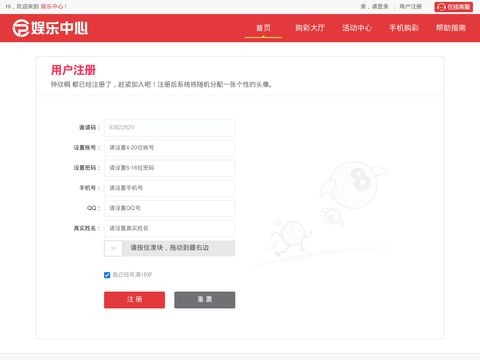Screen dimensions: 480x360
Task: Click the 邀请码 invitation code field
Action: pyautogui.click(x=170, y=128)
